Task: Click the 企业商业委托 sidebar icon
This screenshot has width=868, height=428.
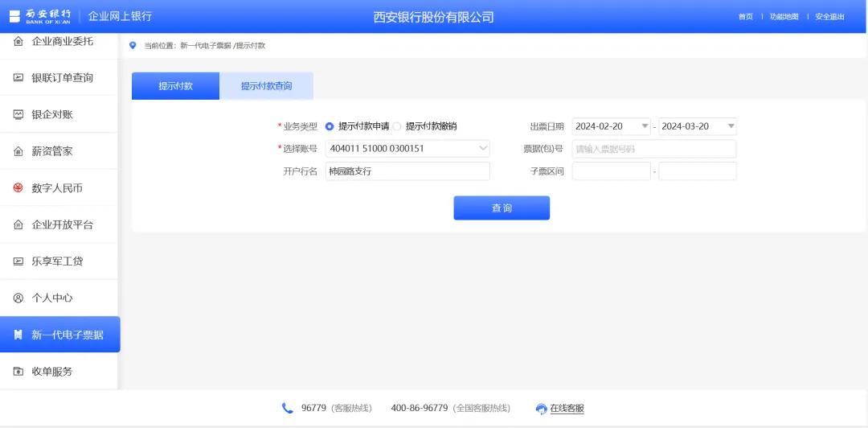Action: tap(18, 41)
